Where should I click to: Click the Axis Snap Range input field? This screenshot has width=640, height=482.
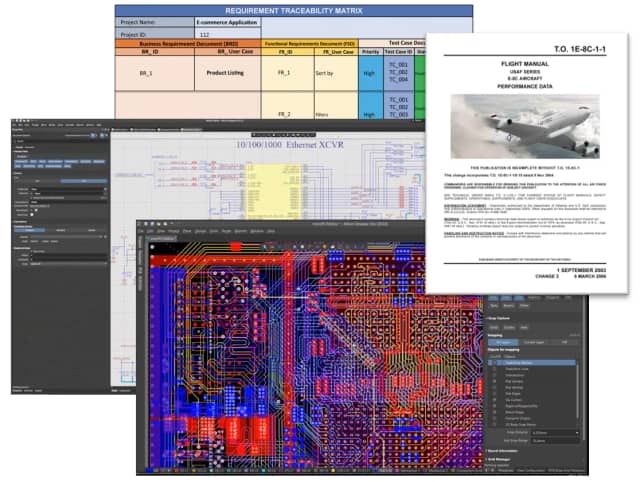[x=555, y=440]
